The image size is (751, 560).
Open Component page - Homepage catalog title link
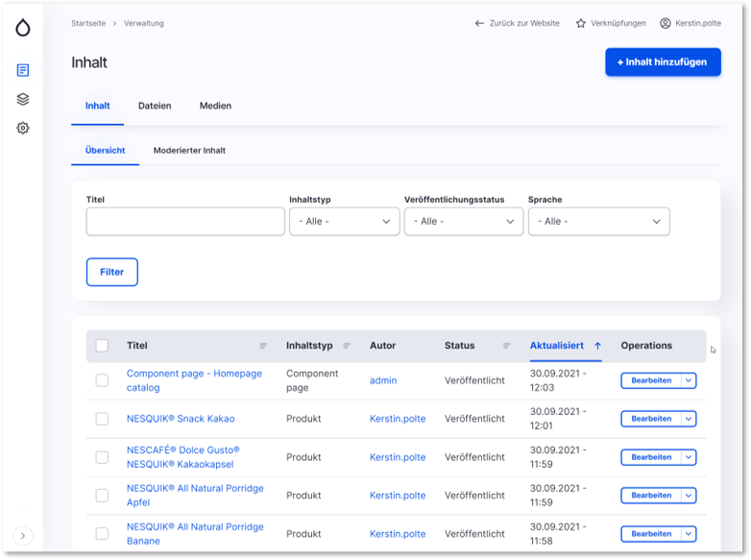tap(194, 380)
